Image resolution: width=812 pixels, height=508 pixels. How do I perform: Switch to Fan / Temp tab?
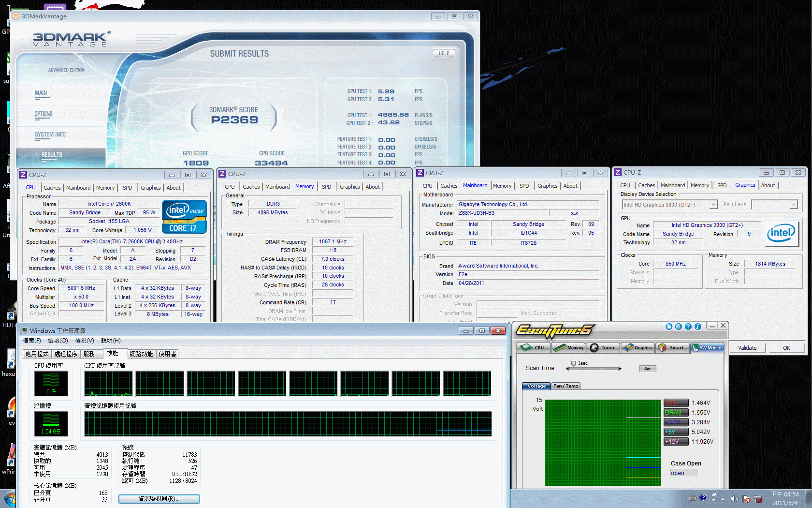[x=565, y=386]
